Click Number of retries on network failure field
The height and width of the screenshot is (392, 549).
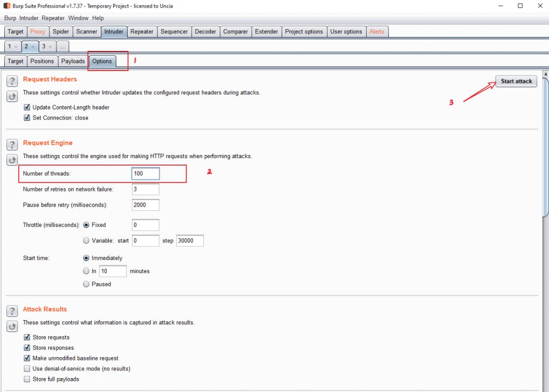tap(145, 189)
